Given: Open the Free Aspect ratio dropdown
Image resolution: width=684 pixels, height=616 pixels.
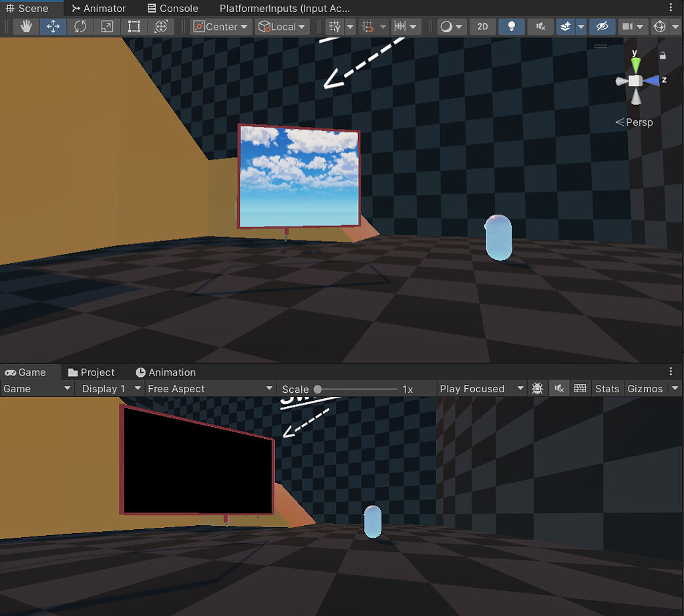Looking at the screenshot, I should (x=210, y=388).
